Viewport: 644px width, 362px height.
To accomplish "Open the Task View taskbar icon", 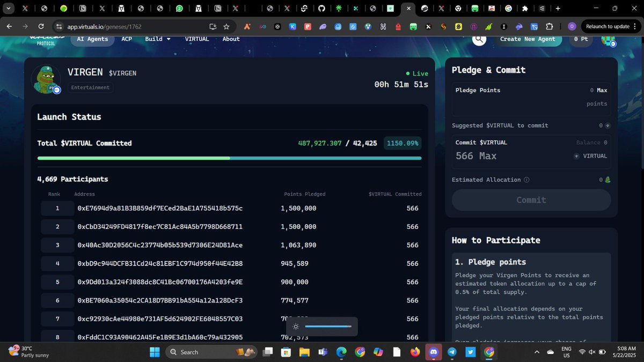I will point(267,352).
